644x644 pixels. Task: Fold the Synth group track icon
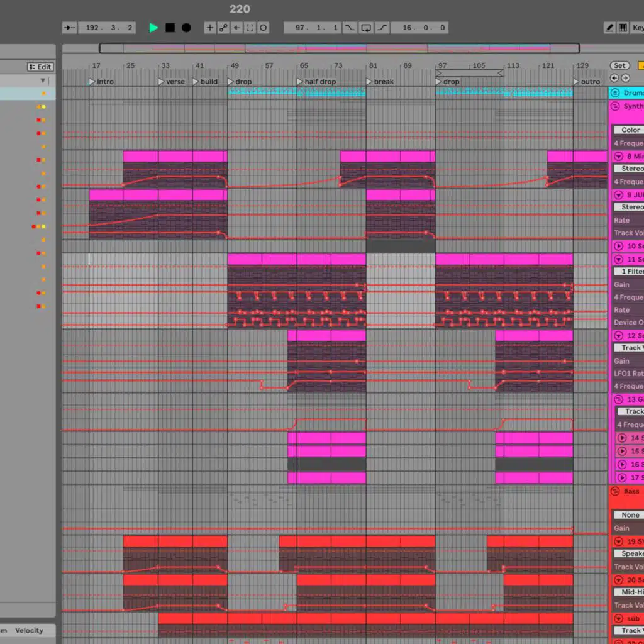coord(615,106)
